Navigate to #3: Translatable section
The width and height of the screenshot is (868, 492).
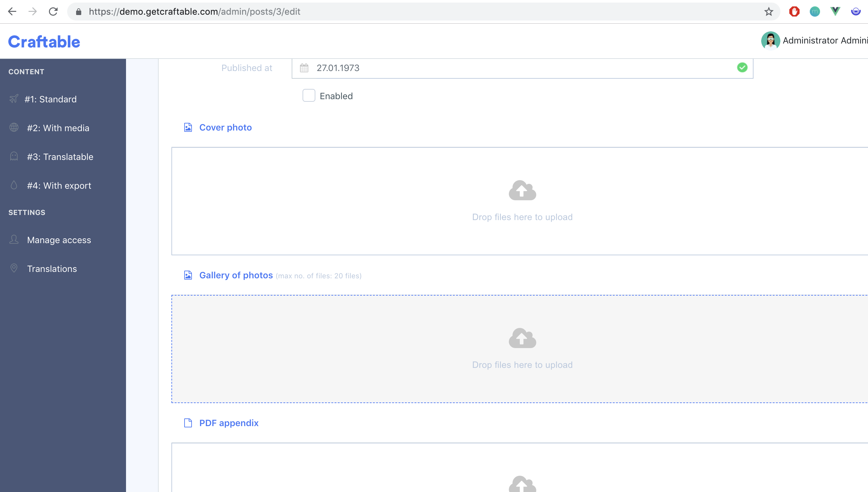click(60, 157)
